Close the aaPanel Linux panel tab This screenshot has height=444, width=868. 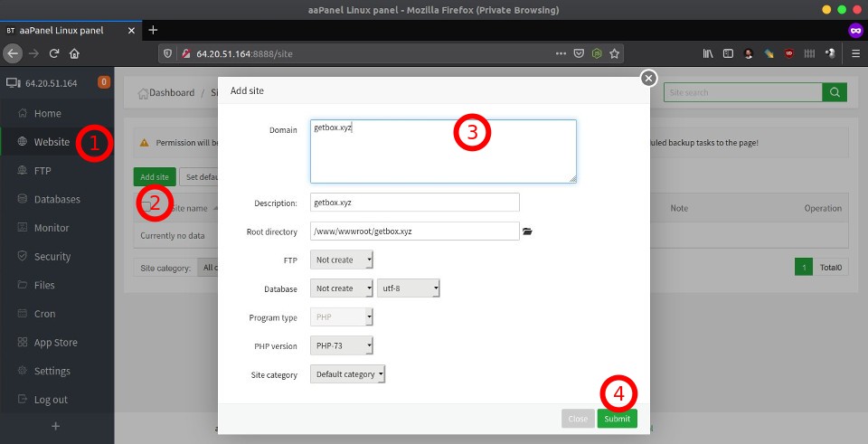pos(131,31)
